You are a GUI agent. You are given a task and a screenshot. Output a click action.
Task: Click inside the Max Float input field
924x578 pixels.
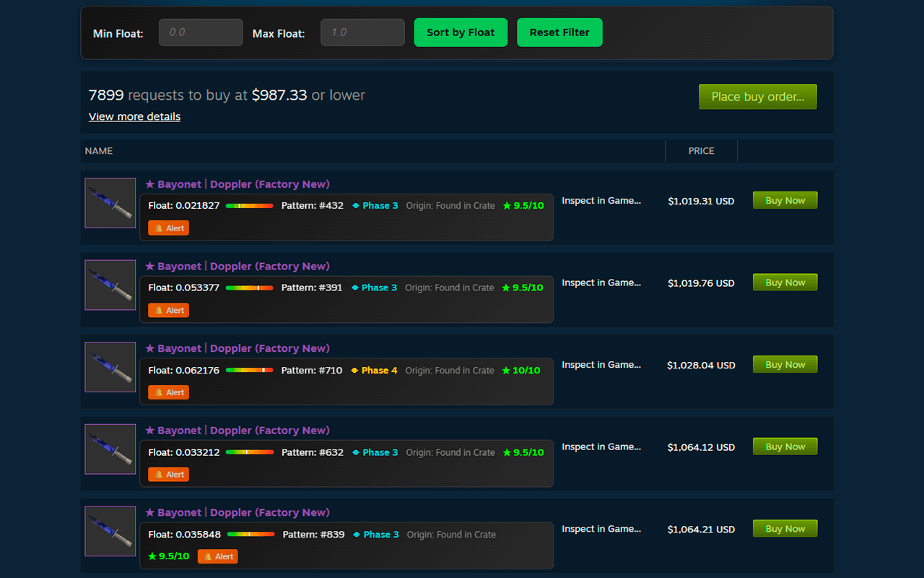pos(362,32)
